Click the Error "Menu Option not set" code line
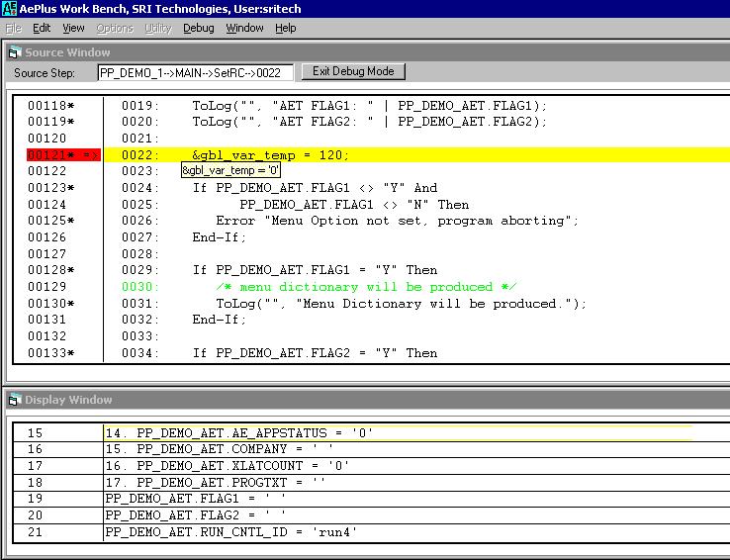The height and width of the screenshot is (560, 730). pyautogui.click(x=397, y=221)
